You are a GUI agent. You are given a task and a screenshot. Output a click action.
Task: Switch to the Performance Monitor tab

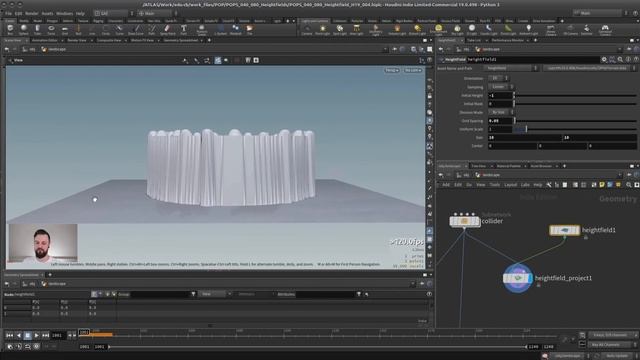(x=507, y=40)
